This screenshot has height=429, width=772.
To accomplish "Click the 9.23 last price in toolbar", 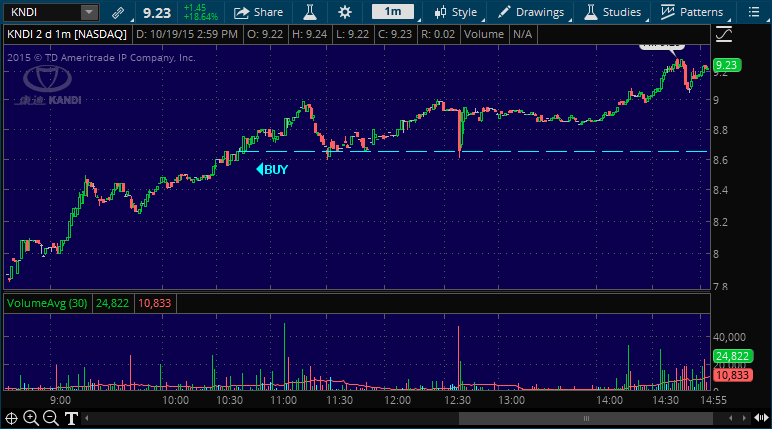I will click(x=157, y=13).
